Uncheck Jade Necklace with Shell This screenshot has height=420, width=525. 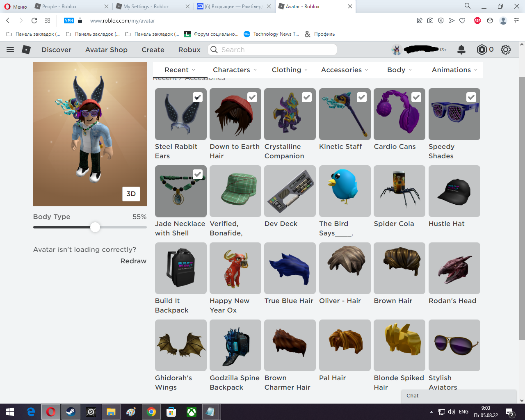click(x=197, y=174)
